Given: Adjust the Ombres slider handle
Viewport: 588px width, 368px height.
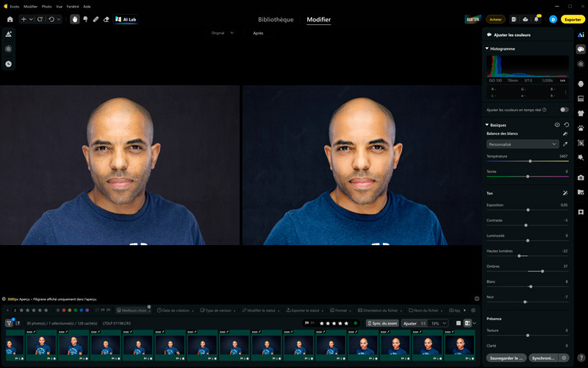Looking at the screenshot, I should [542, 271].
